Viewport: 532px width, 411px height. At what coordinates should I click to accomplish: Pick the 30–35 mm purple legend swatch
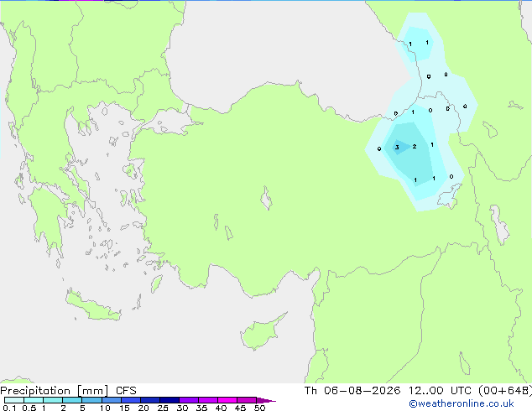tap(189, 400)
